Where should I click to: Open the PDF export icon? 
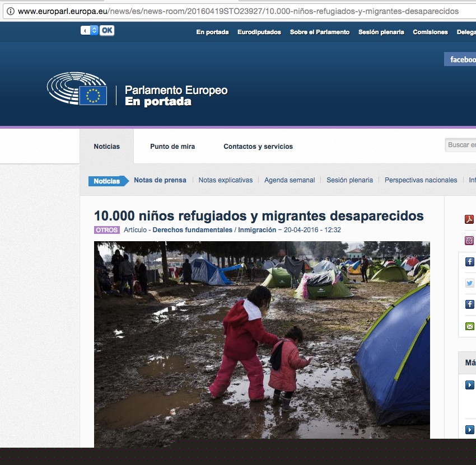469,219
